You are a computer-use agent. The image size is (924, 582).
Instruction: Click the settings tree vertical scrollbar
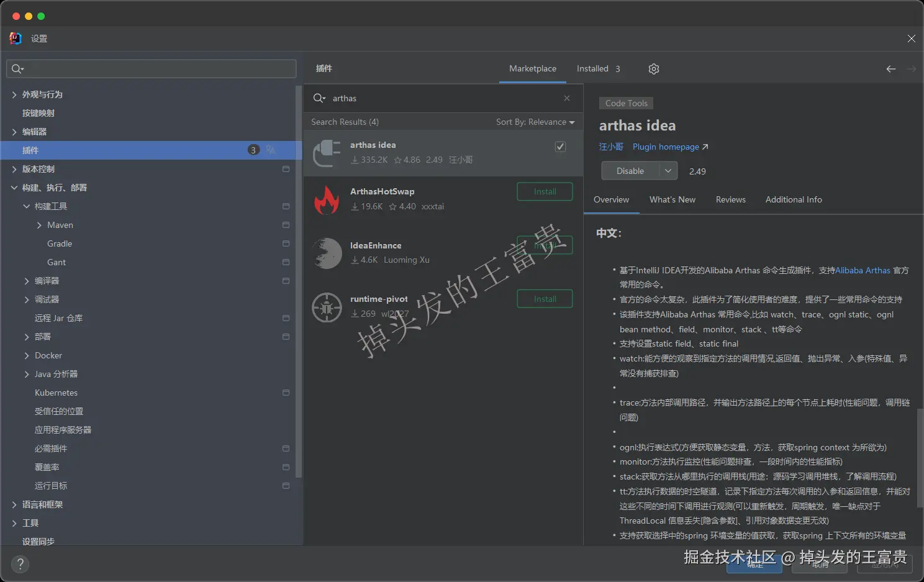tap(299, 283)
